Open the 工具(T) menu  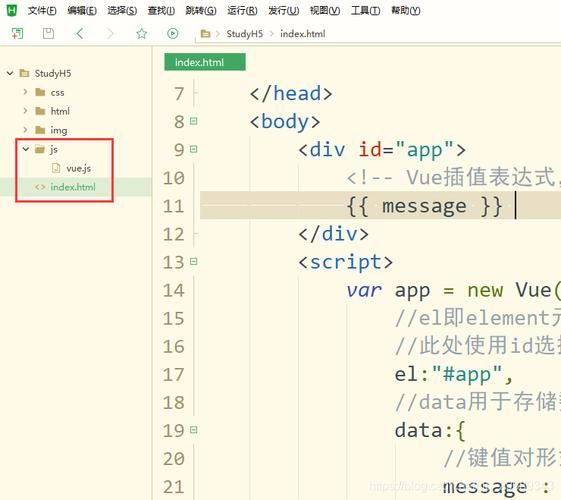(365, 11)
